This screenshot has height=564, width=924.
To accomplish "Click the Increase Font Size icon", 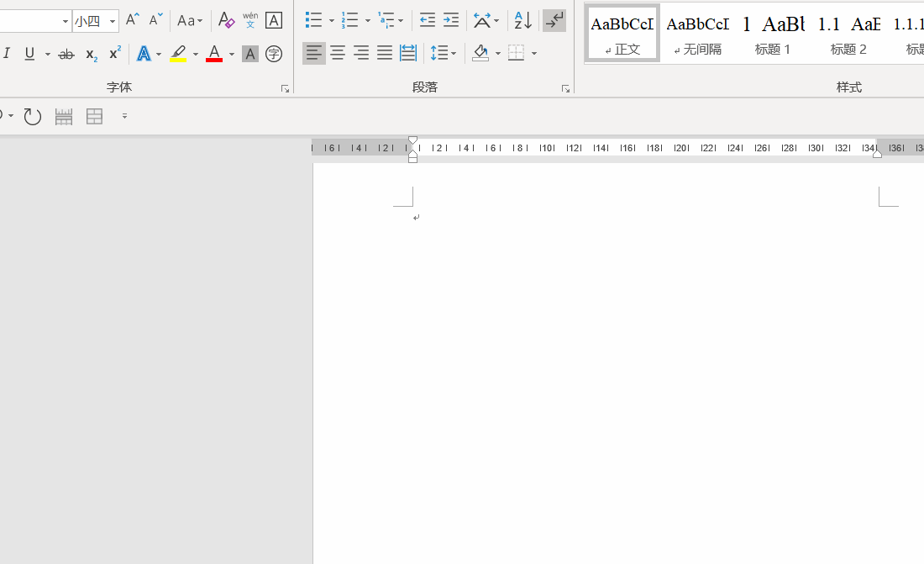I will [133, 20].
